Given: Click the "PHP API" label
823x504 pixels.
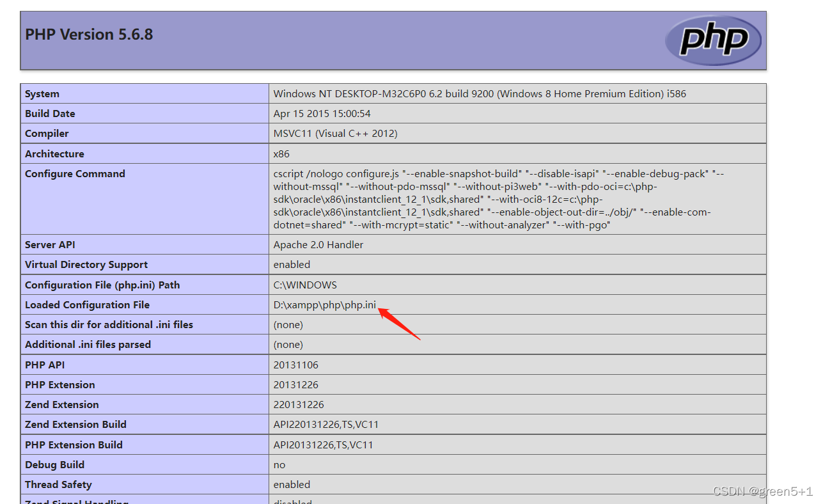Looking at the screenshot, I should [x=45, y=365].
